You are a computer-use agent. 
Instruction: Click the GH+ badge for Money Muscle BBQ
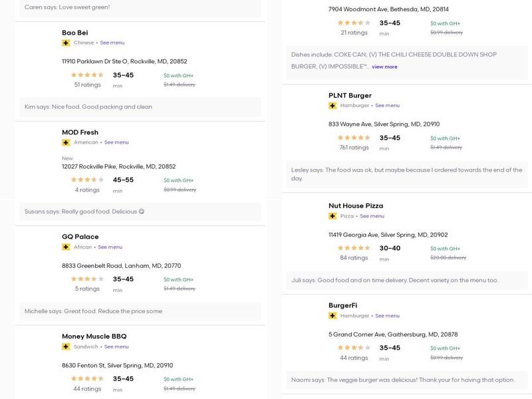point(66,346)
